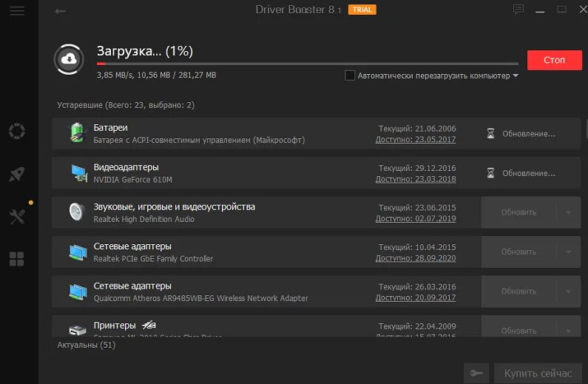
Task: Open dropdown arrow for Qualcomm Atheros adapter
Action: (569, 292)
